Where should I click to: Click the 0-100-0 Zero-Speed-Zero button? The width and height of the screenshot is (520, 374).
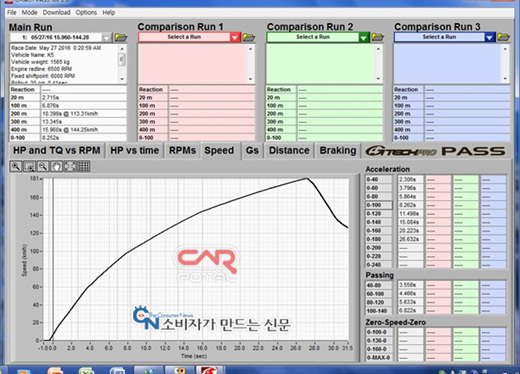(379, 332)
